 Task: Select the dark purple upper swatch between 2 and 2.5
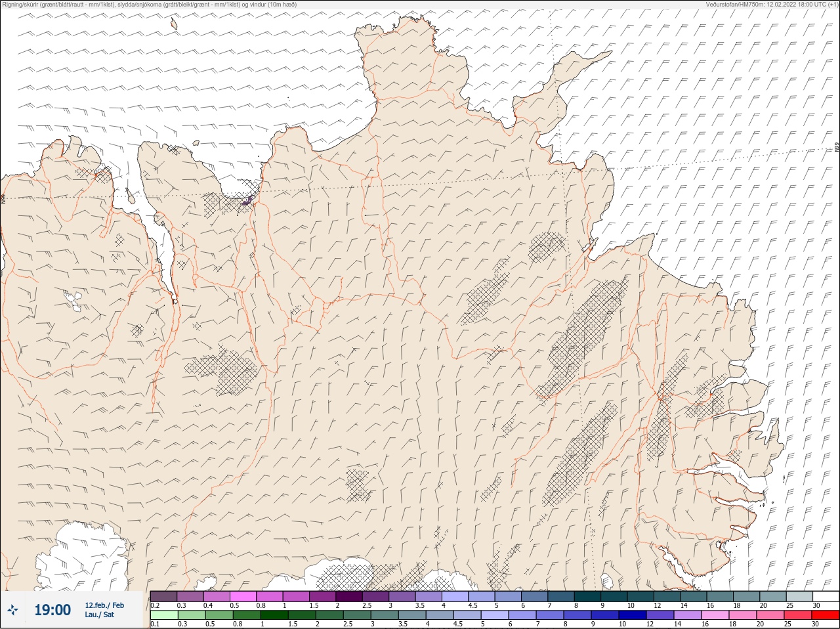coord(349,596)
